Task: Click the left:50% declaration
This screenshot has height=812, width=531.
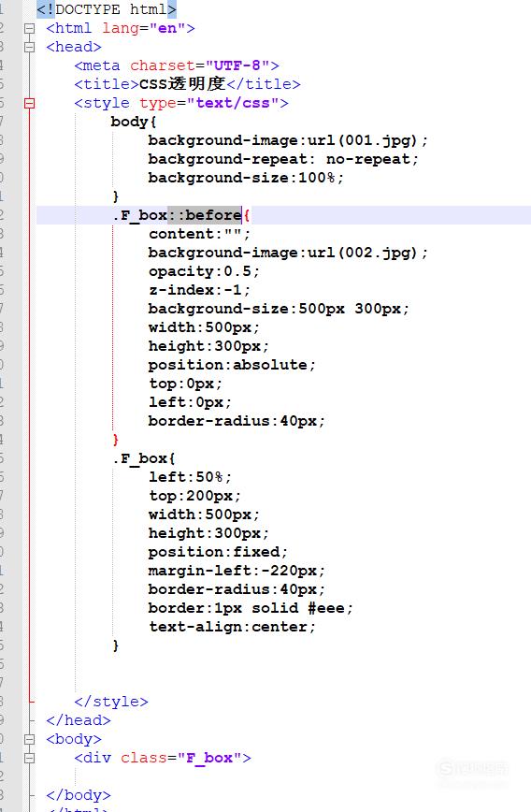Action: [190, 477]
